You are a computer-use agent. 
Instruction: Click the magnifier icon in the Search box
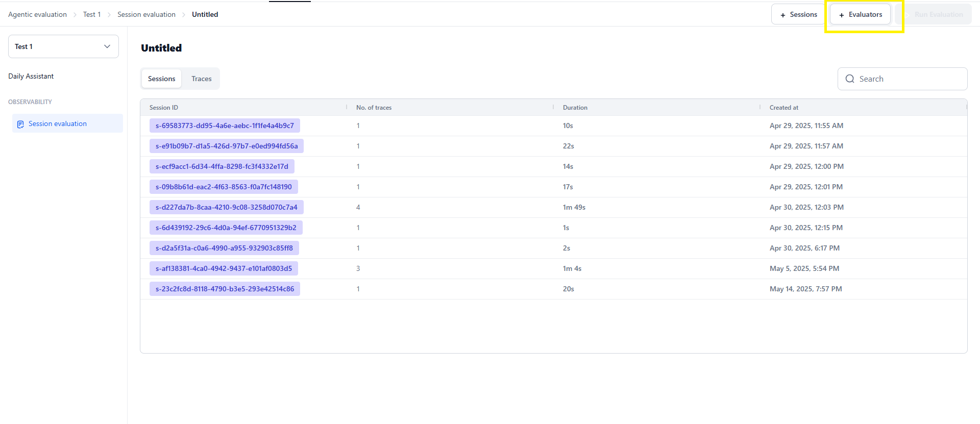[850, 79]
